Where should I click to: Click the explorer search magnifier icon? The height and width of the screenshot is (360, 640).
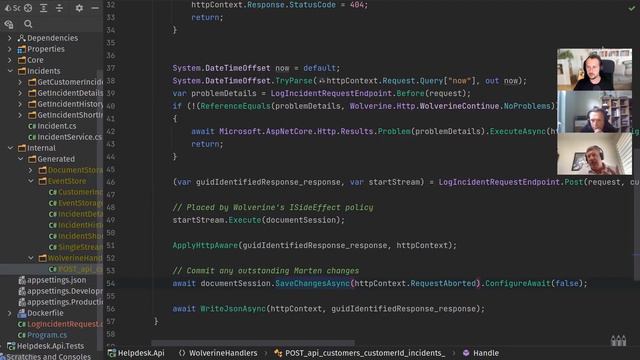(x=28, y=24)
